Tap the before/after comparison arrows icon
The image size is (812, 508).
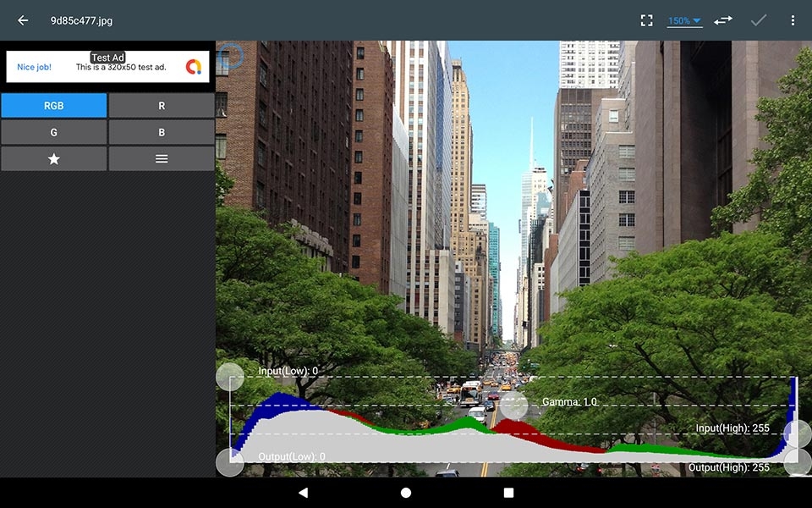point(723,19)
